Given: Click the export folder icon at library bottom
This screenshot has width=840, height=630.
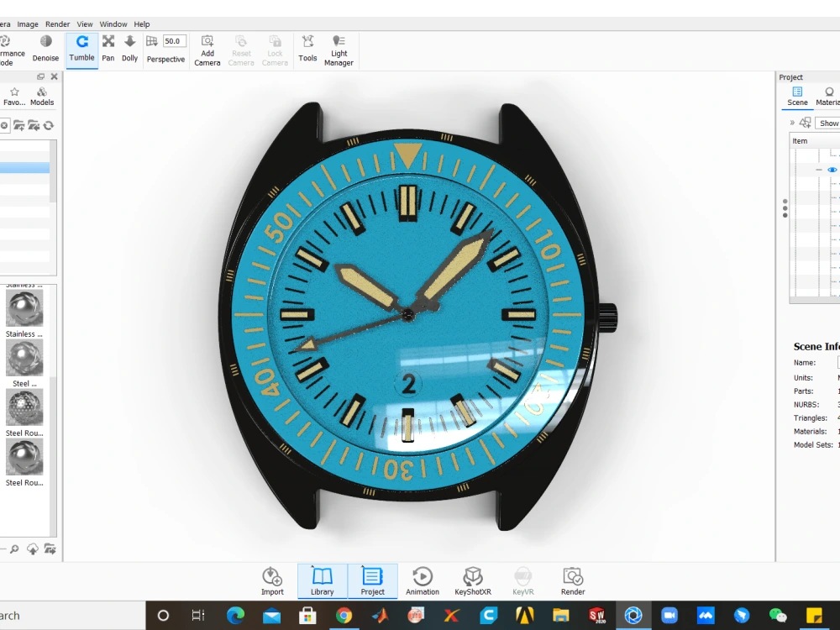Looking at the screenshot, I should (x=50, y=549).
